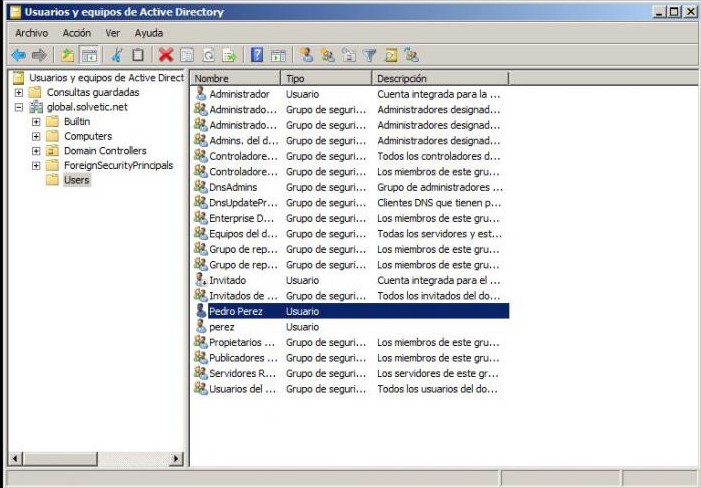701x488 pixels.
Task: Create a new group with two-people icon
Action: click(328, 55)
